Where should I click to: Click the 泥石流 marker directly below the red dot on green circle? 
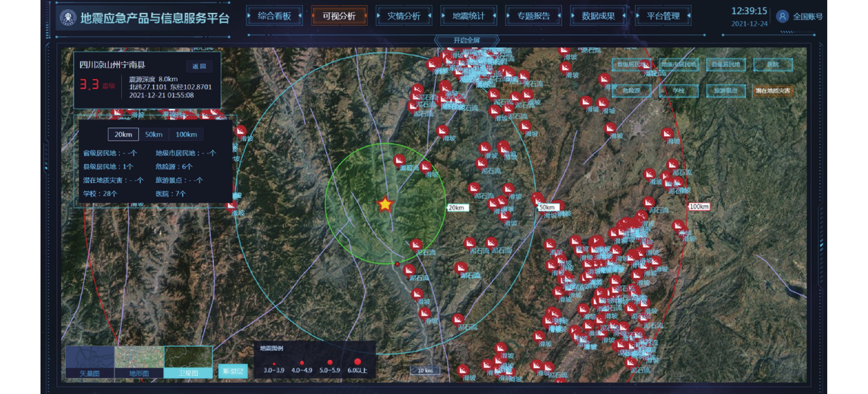click(x=409, y=270)
